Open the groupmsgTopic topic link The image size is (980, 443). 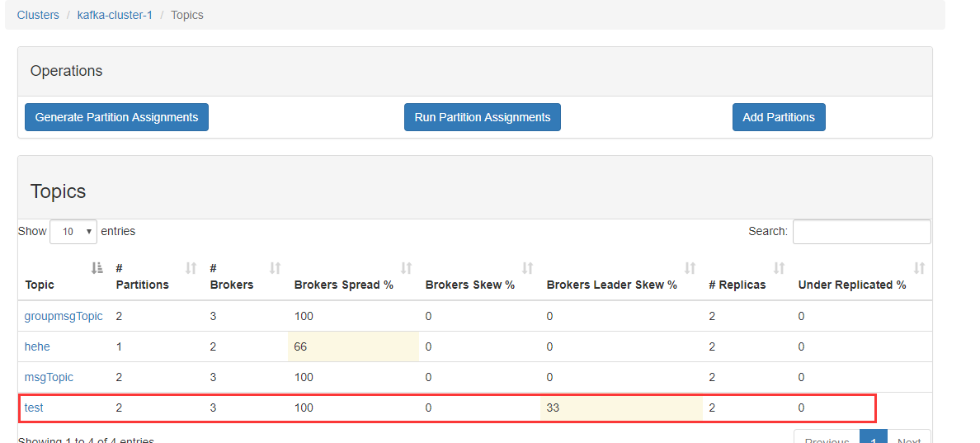tap(64, 316)
